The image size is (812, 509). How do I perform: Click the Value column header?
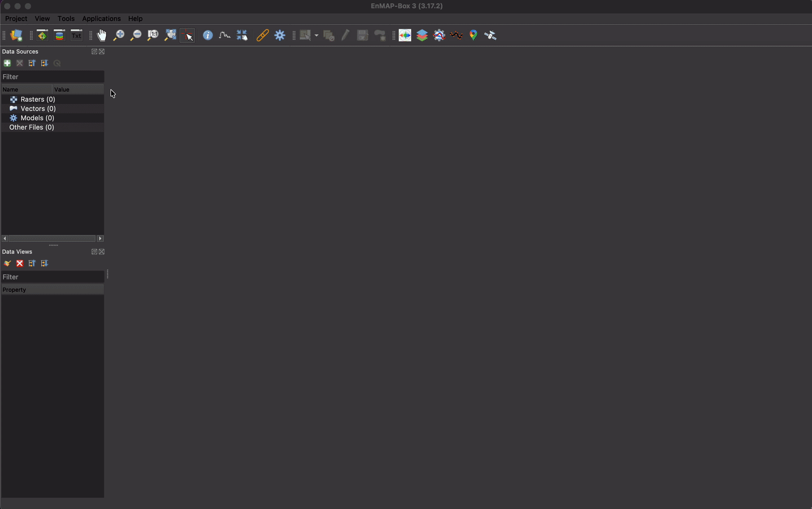click(x=78, y=89)
